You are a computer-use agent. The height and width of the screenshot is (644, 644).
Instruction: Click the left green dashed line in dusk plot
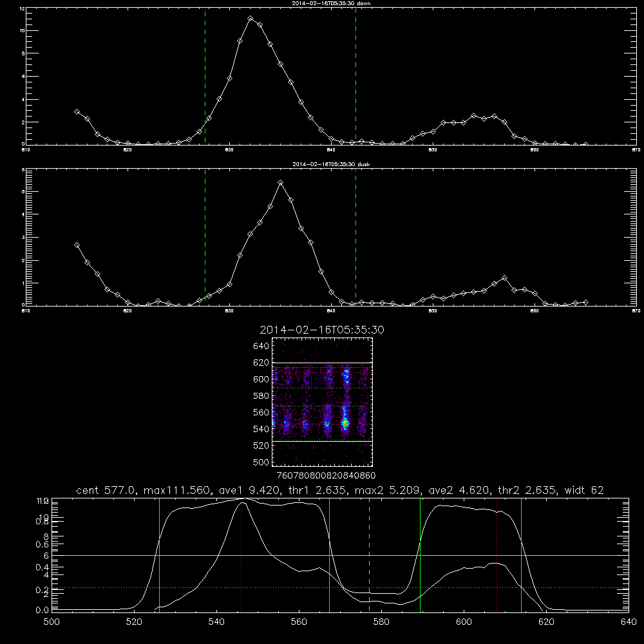point(205,237)
